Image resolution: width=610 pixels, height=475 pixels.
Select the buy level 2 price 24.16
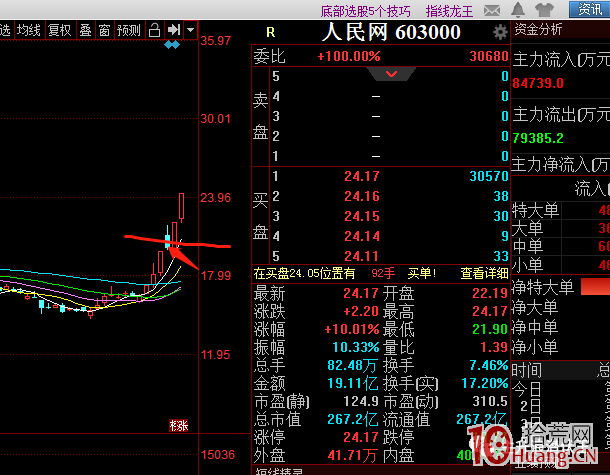coord(362,196)
